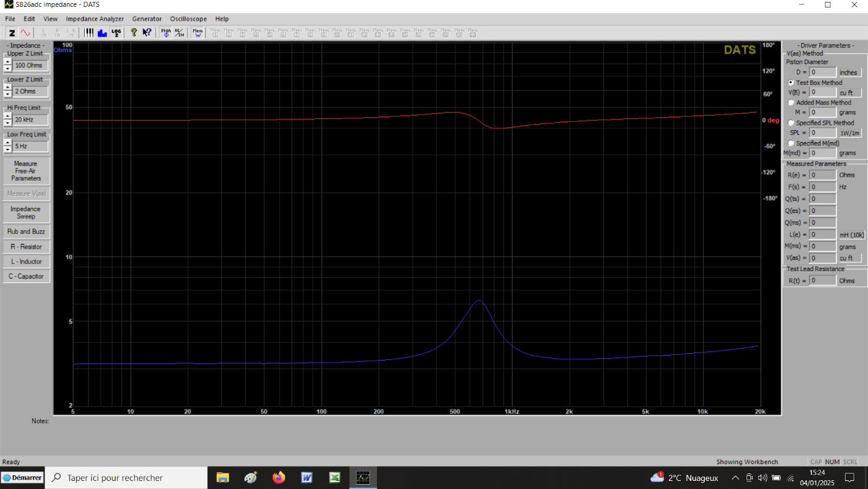
Task: Select the Specified SPL Method radio button
Action: pyautogui.click(x=791, y=123)
